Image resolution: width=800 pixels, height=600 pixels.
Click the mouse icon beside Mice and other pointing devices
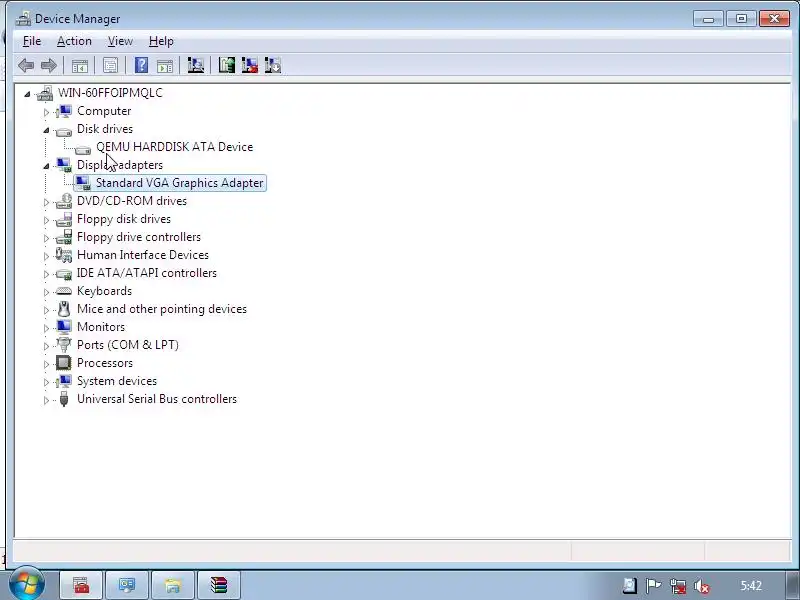coord(64,309)
